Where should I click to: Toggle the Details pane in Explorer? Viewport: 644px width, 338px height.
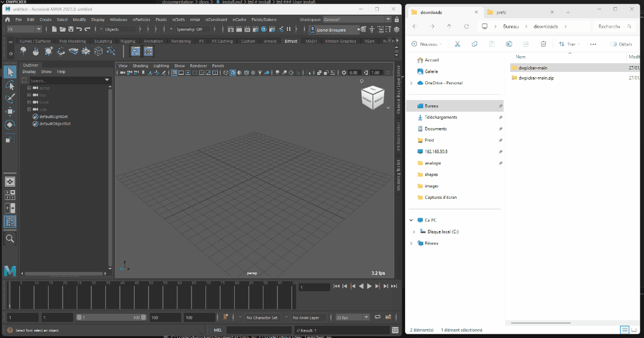pyautogui.click(x=621, y=44)
